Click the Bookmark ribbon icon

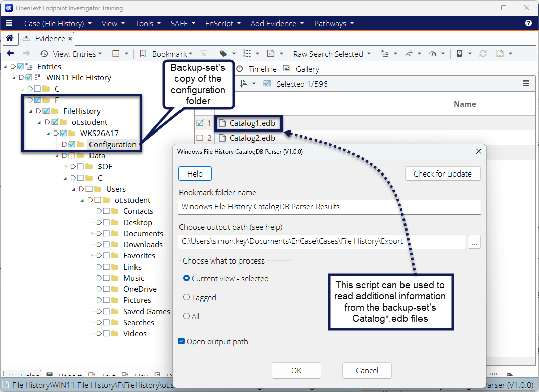[x=143, y=54]
